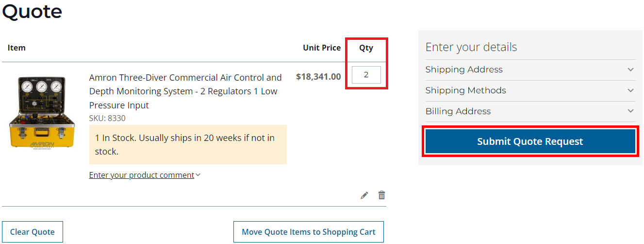644x244 pixels.
Task: Open the Amron Three-Diver product name link
Action: pyautogui.click(x=185, y=91)
